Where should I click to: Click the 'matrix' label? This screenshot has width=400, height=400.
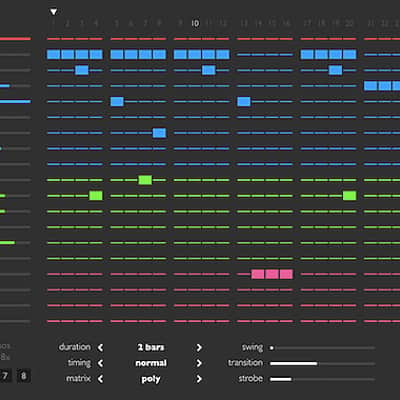click(78, 379)
